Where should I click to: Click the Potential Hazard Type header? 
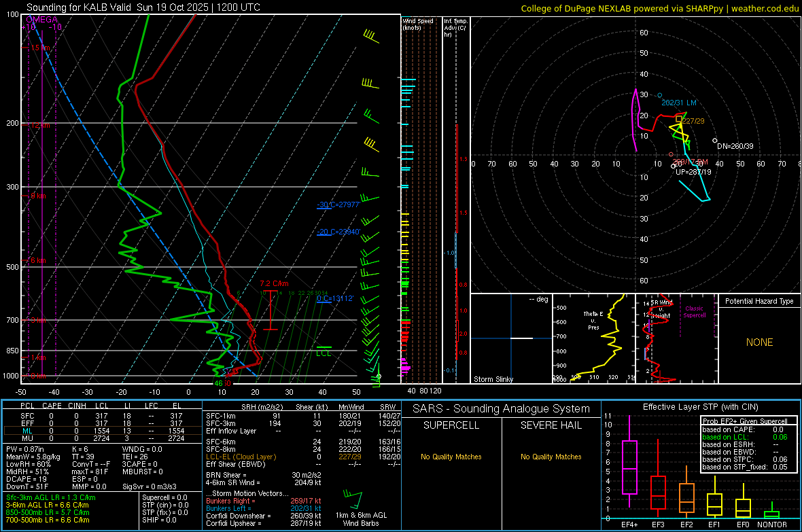[759, 301]
